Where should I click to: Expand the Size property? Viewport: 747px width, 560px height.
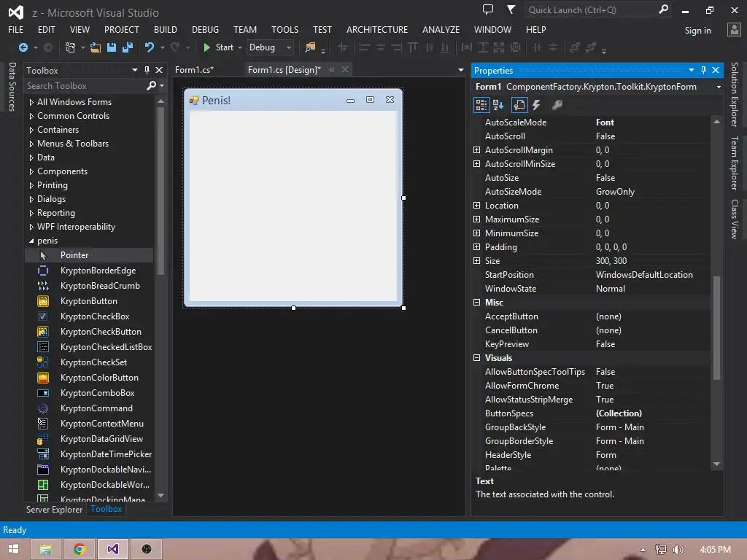click(476, 261)
